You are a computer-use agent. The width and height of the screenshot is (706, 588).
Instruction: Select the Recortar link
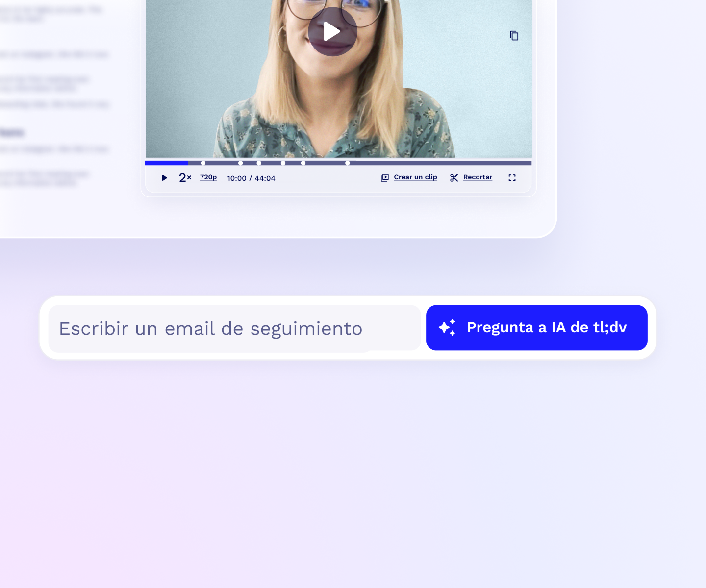pos(478,177)
